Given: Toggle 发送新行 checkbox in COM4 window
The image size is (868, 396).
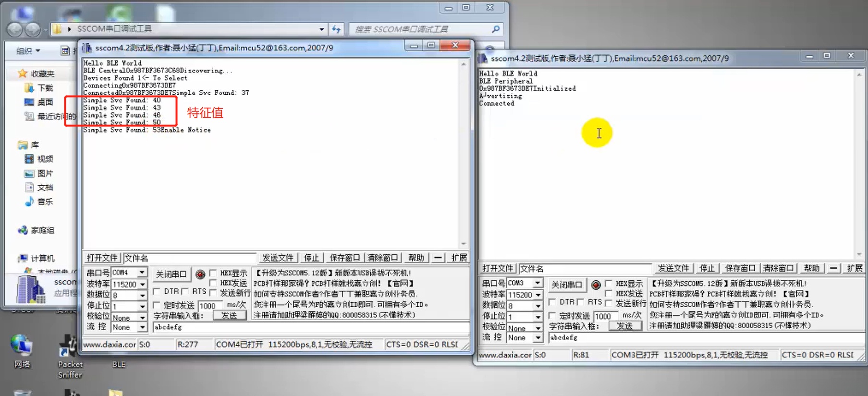Looking at the screenshot, I should click(213, 293).
